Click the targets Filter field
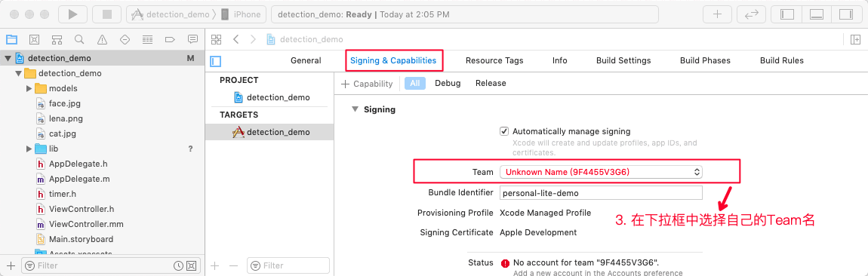868x276 pixels. pyautogui.click(x=288, y=265)
